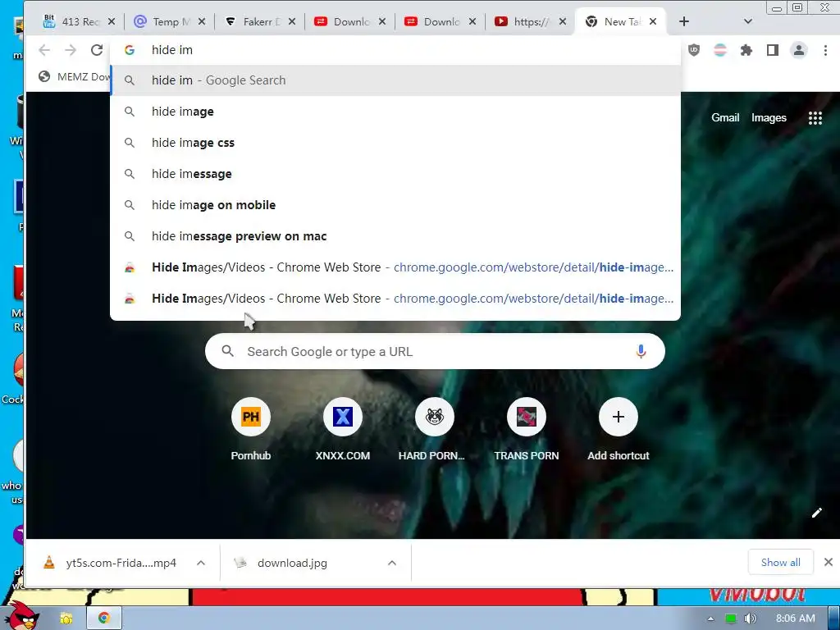Click the Show all downloads button
This screenshot has width=840, height=630.
pos(781,562)
